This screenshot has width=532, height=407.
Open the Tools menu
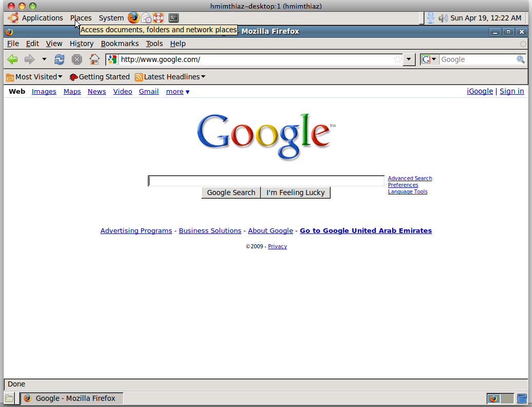[x=154, y=44]
